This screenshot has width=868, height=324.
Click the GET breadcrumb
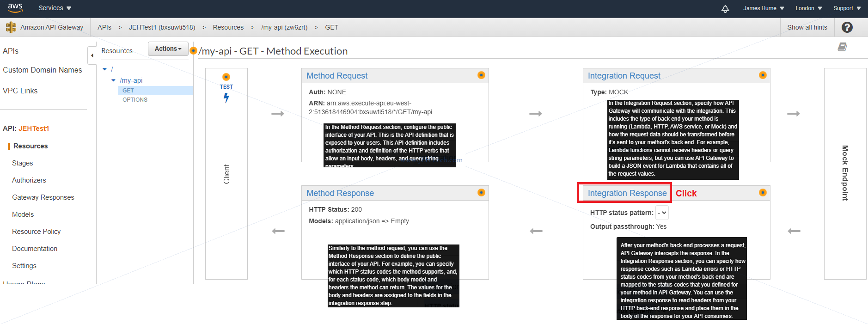pyautogui.click(x=331, y=27)
